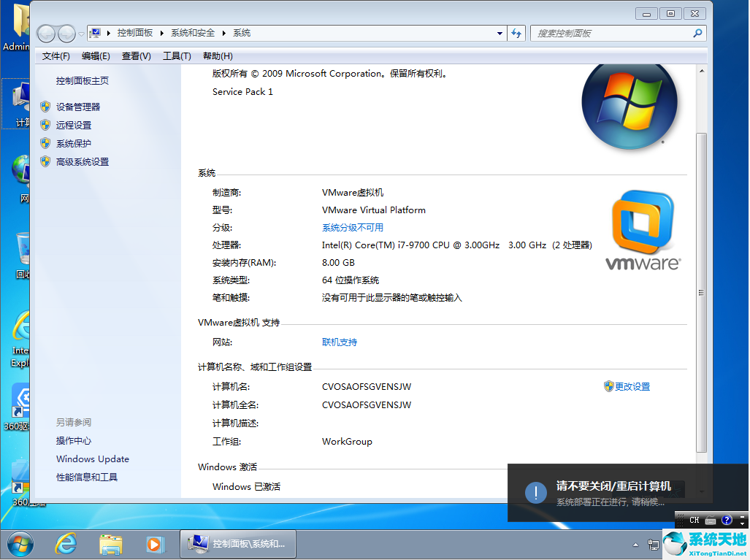Click the VMware Virtual Platform model text
This screenshot has height=560, width=750.
[374, 210]
